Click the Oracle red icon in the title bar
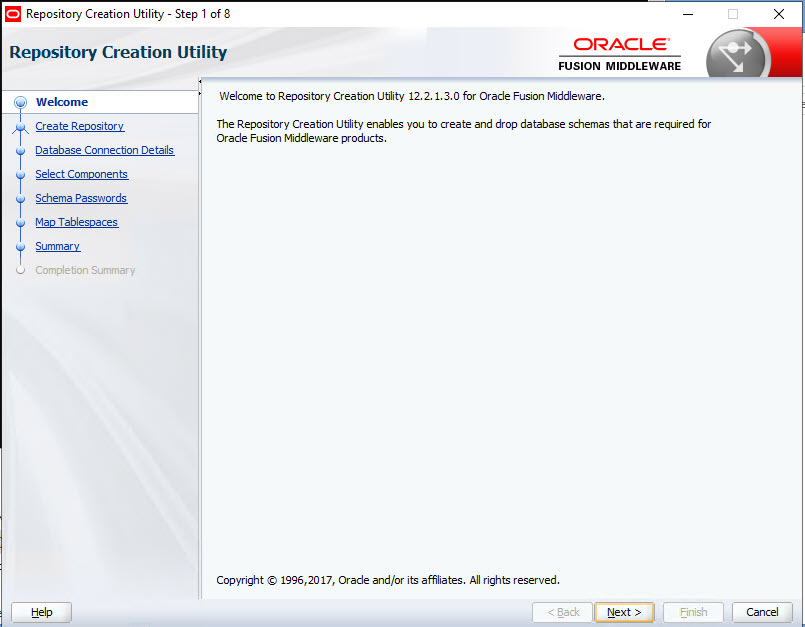This screenshot has height=627, width=805. (12, 14)
